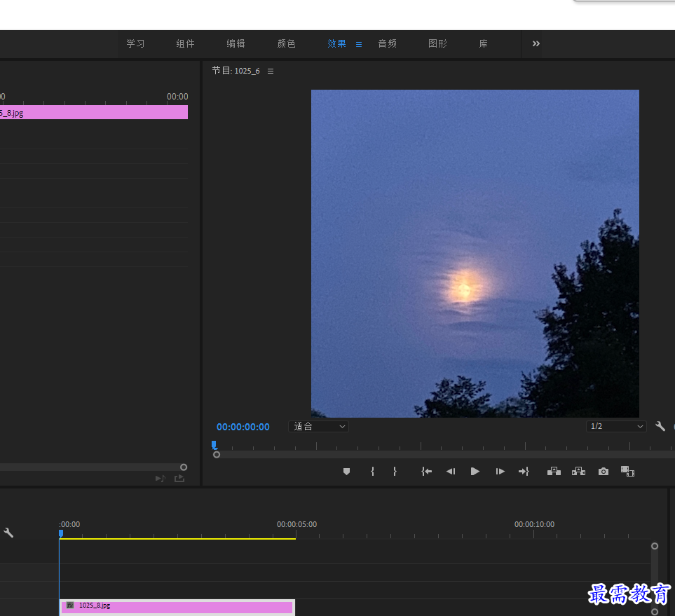
Task: Open the 效果 workspace menu icon
Action: click(x=359, y=44)
